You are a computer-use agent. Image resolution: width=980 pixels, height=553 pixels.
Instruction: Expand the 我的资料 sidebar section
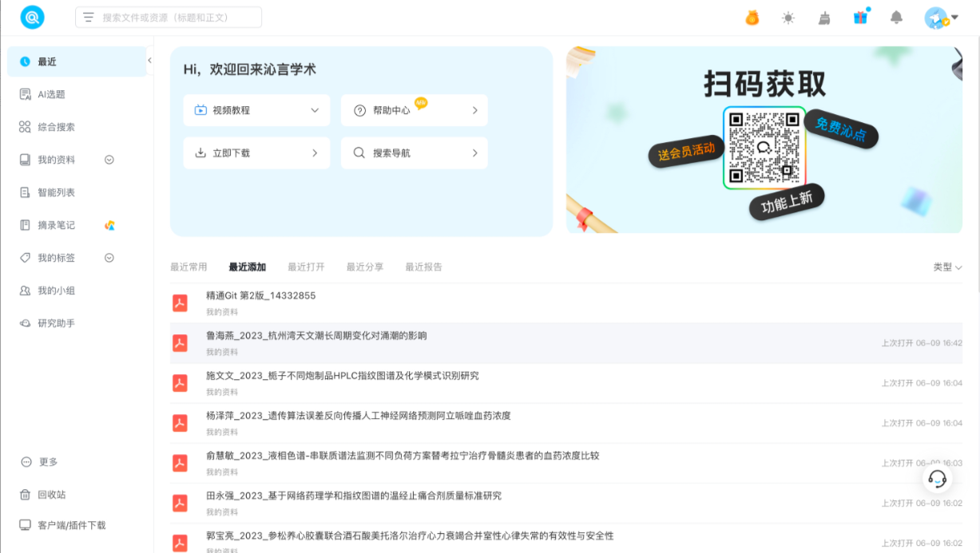coord(109,160)
